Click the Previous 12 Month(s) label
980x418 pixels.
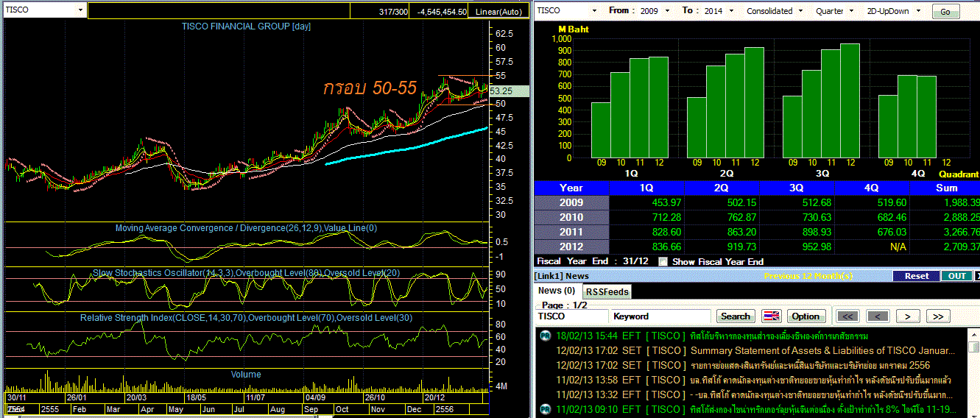tap(808, 276)
